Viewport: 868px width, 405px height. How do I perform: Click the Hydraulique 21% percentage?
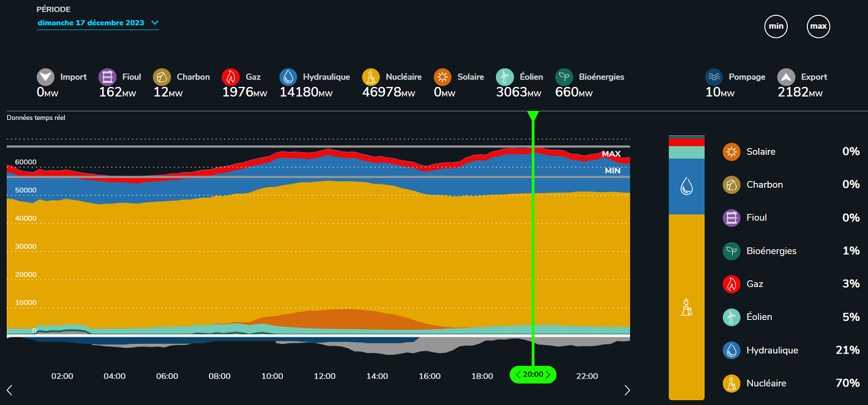848,351
